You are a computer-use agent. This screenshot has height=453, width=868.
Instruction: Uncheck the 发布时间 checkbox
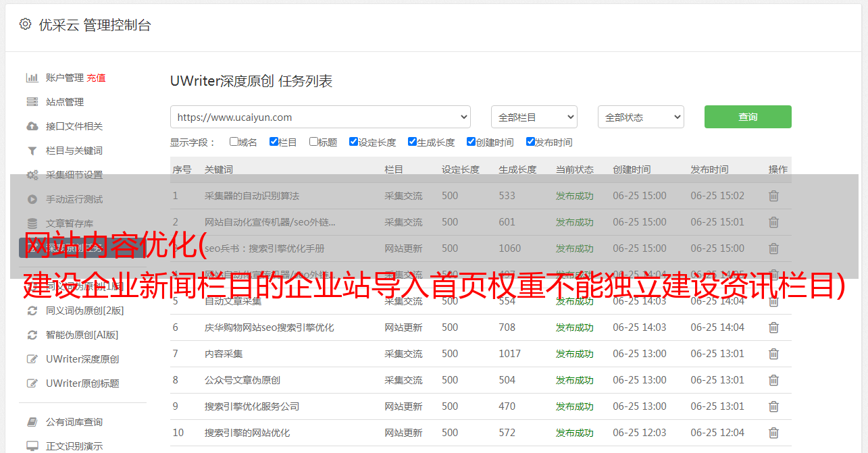coord(530,142)
